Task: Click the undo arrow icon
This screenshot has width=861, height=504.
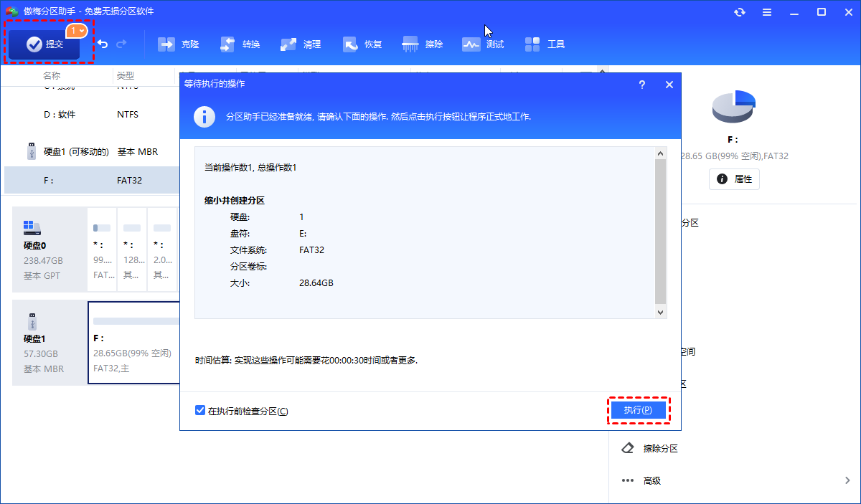Action: click(x=103, y=44)
